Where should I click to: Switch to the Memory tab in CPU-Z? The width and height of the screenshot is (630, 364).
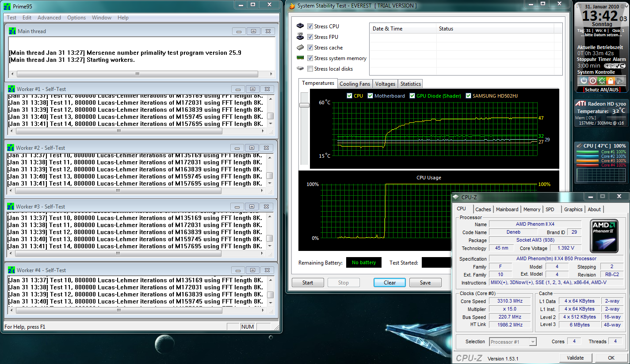[x=532, y=209]
